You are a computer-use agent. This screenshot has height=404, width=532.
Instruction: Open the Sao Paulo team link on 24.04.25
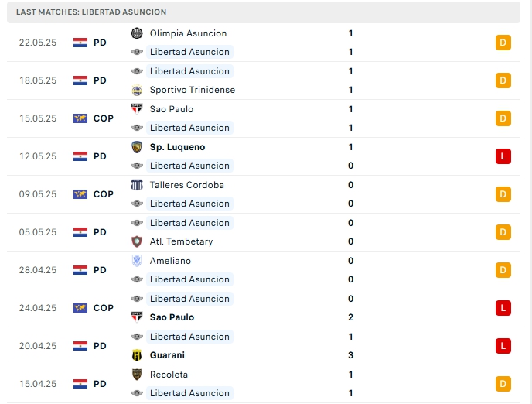[172, 317]
